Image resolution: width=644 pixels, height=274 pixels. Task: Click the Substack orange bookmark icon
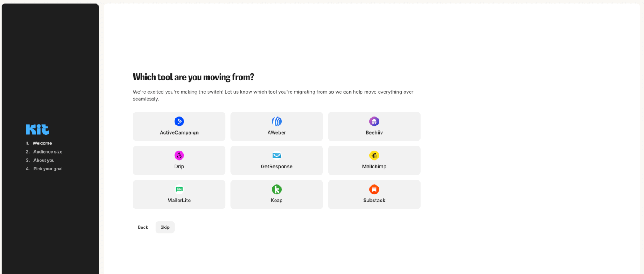click(x=374, y=189)
